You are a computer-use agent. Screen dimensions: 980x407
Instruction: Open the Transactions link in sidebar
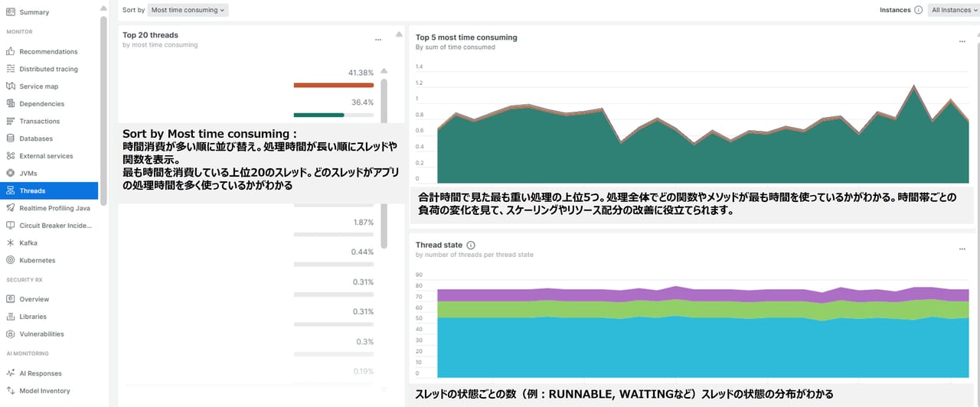(x=39, y=121)
